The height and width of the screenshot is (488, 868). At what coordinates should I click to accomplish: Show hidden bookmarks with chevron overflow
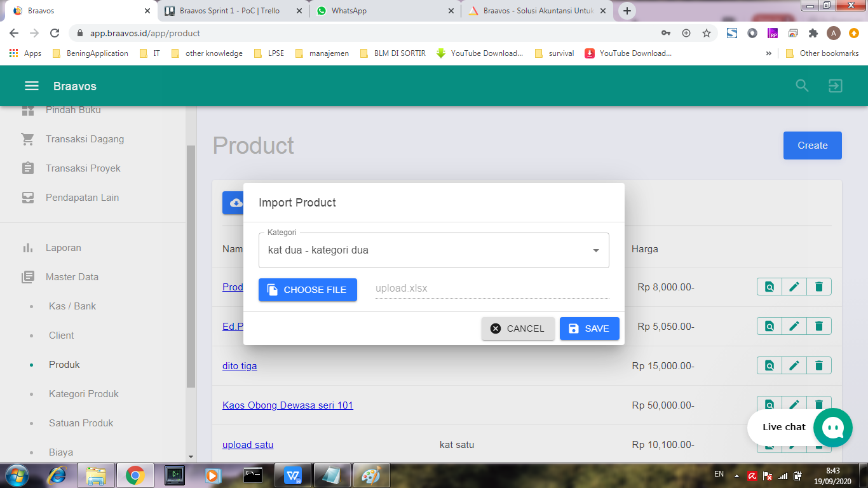pos(768,53)
